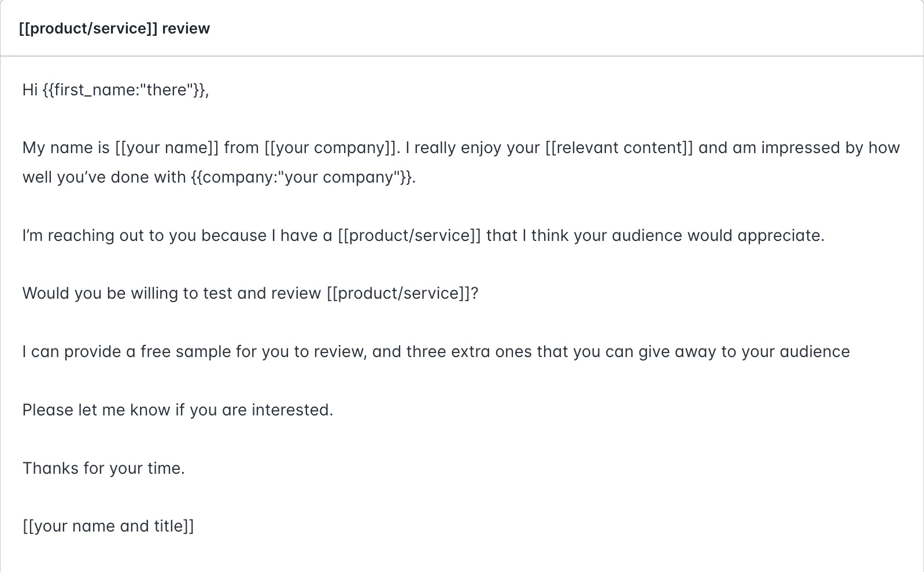Select the [[relevant content]] placeholder
Viewport: 924px width, 572px height.
(x=619, y=148)
